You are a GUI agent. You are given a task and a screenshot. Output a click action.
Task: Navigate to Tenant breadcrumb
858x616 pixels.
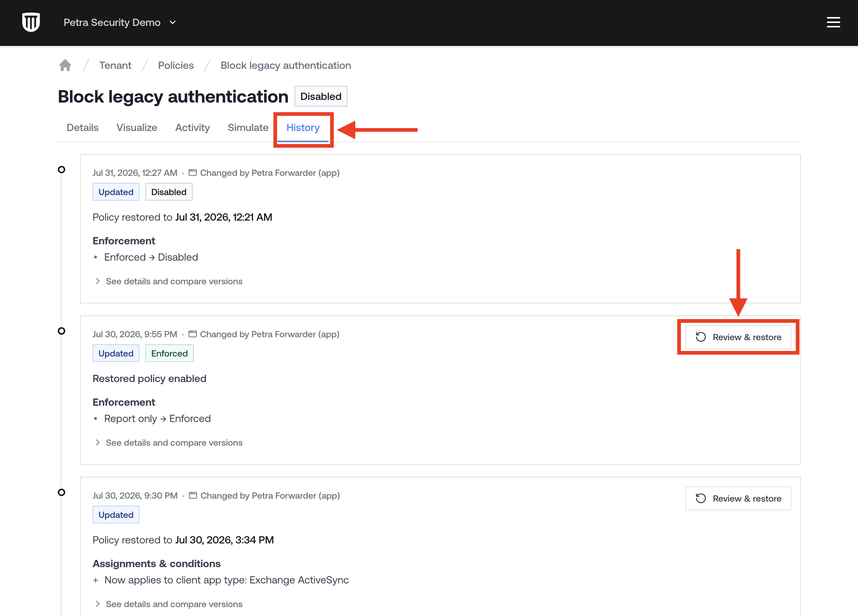pyautogui.click(x=115, y=66)
